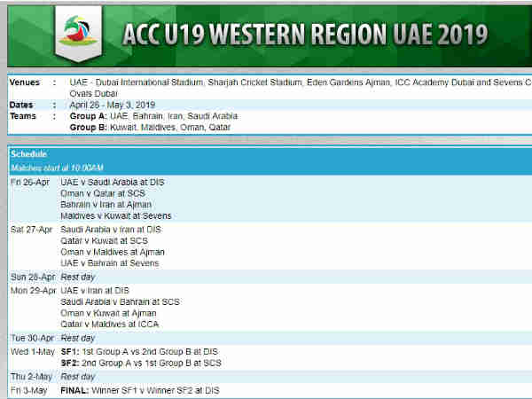Click venues line starting 'UAE - Dubai International Stadium'
This screenshot has width=532, height=399.
[x=301, y=82]
